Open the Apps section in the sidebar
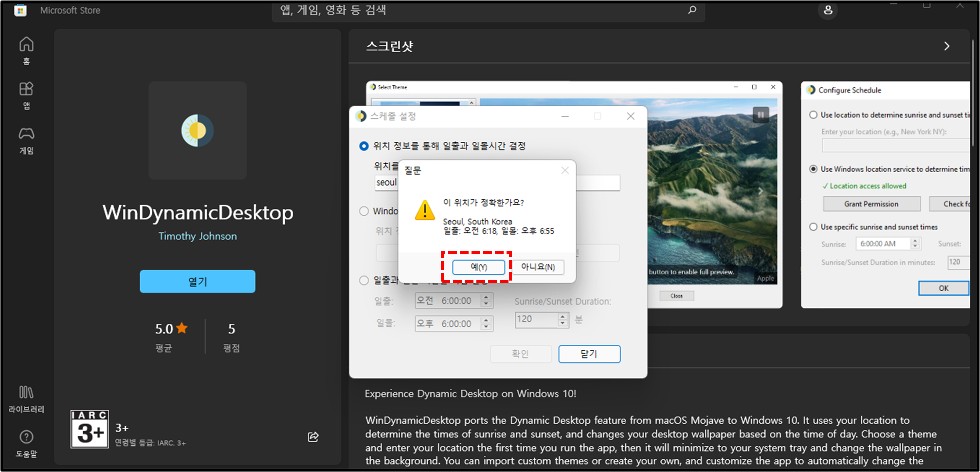Screen dimensions: 980x472 [x=26, y=95]
